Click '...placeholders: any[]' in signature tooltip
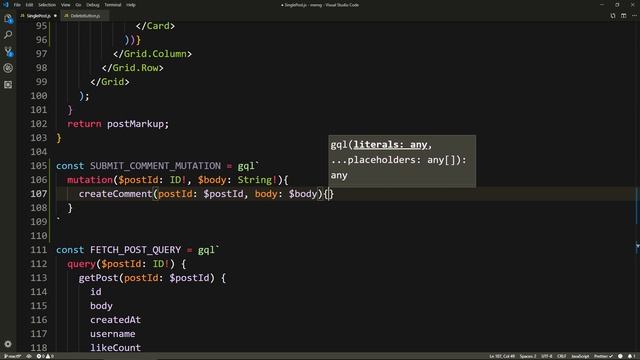Screen dimensions: 640x360 click(x=396, y=160)
